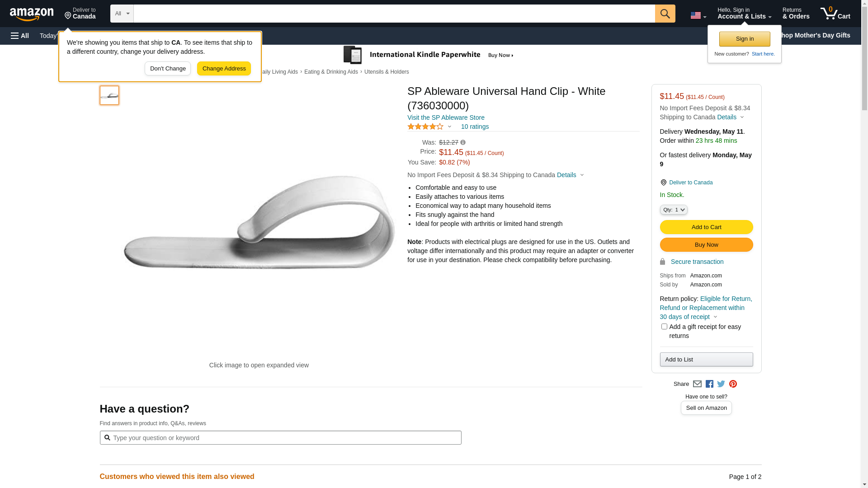Viewport: 868px width, 488px height.
Task: Open the shopping cart icon
Action: pyautogui.click(x=835, y=14)
